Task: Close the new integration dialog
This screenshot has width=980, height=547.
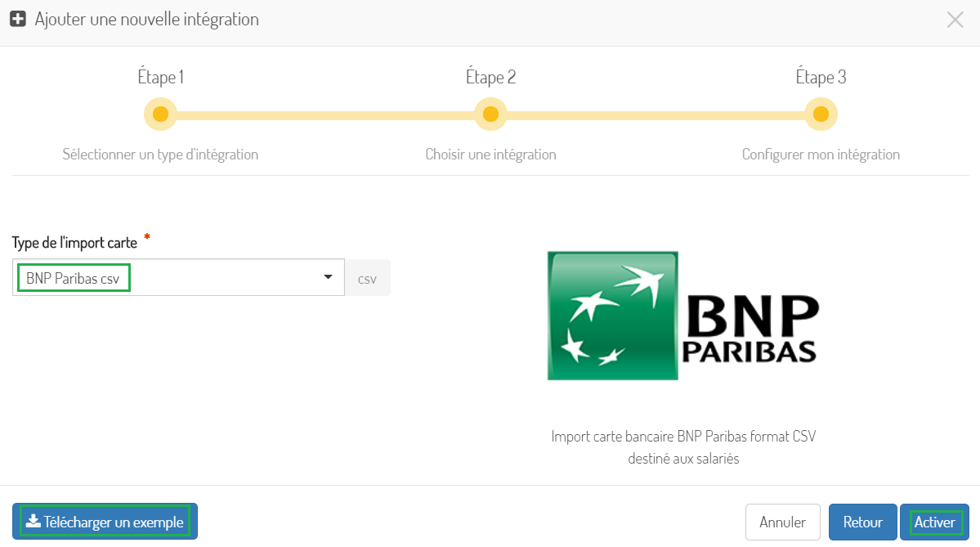Action: (x=955, y=20)
